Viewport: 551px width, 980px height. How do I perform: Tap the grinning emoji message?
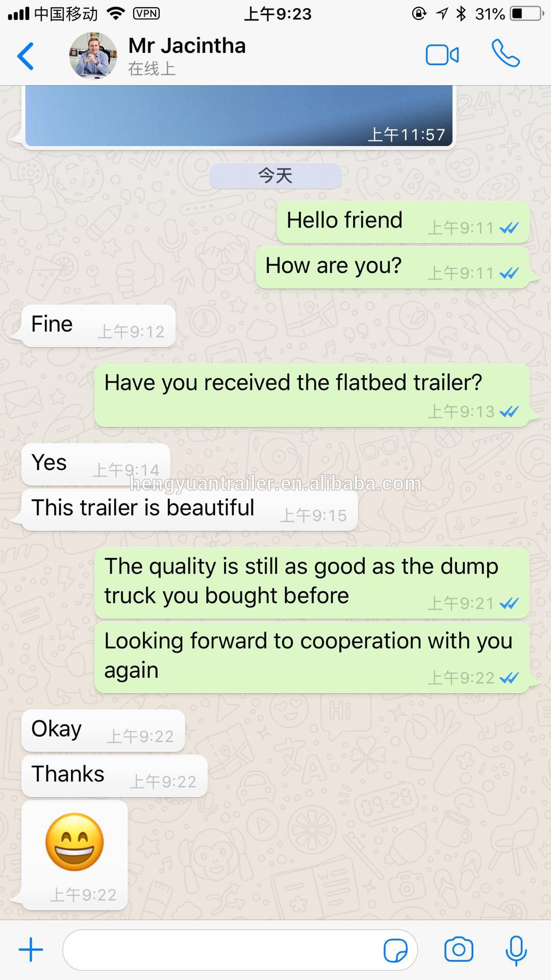pos(74,855)
